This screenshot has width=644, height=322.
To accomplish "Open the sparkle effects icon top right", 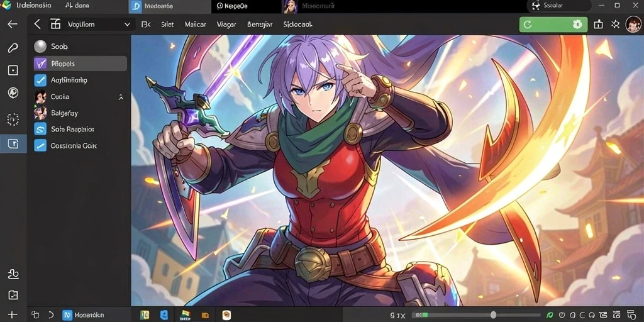I will [615, 25].
